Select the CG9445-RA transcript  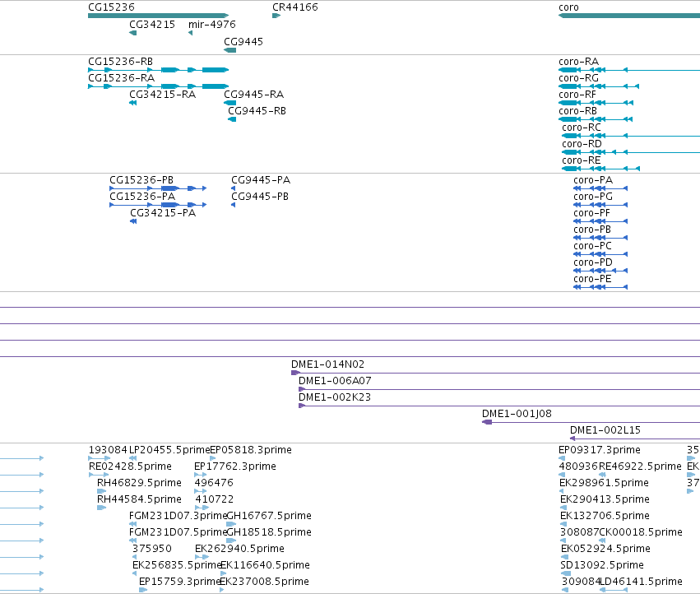[x=230, y=103]
